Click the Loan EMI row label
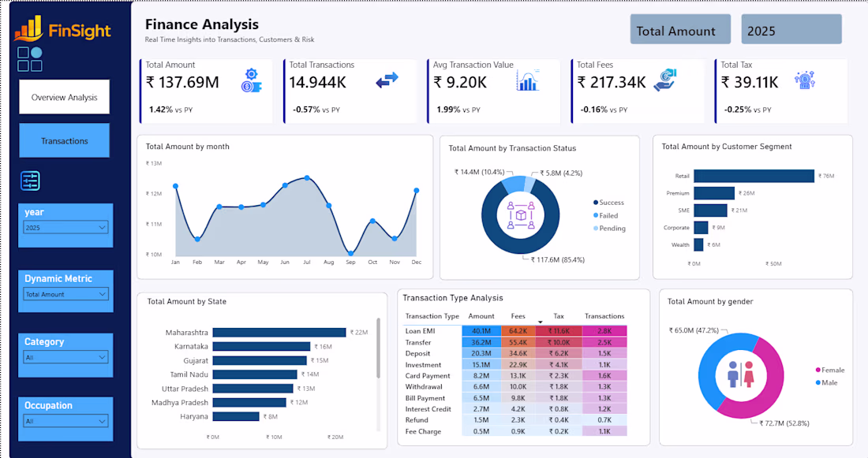This screenshot has width=868, height=458. click(420, 331)
